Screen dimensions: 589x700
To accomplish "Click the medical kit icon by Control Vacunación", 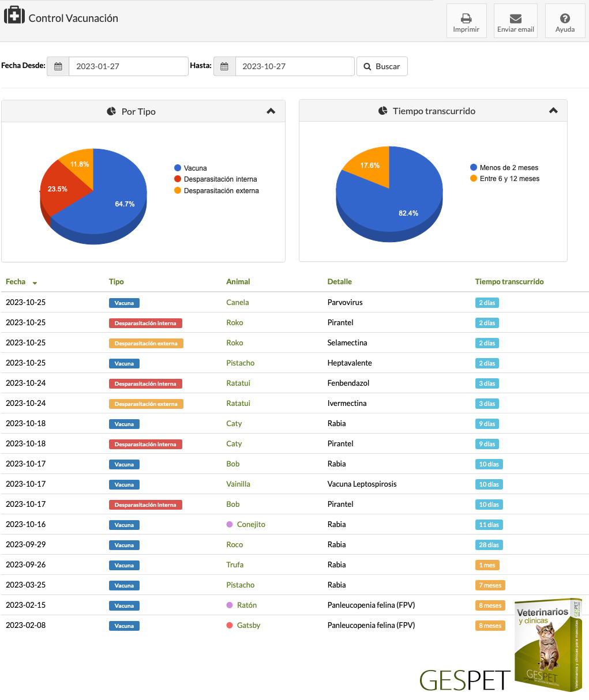I will [14, 16].
